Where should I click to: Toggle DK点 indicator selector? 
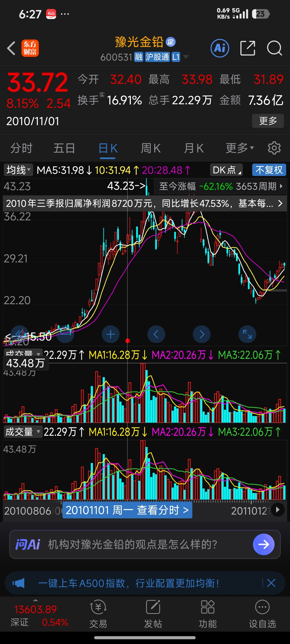226,170
